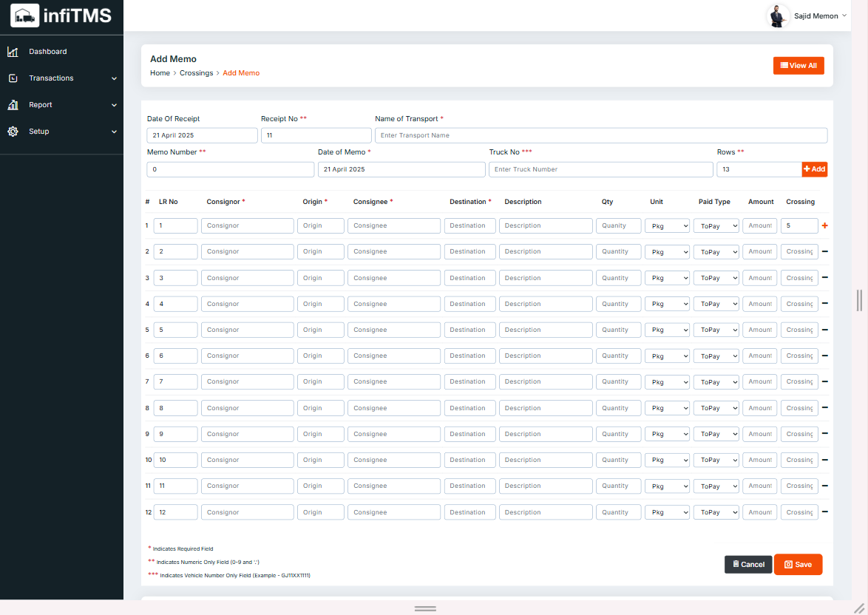Screen dimensions: 868x615
Task: Open the Unit dropdown in row 1
Action: pyautogui.click(x=667, y=226)
